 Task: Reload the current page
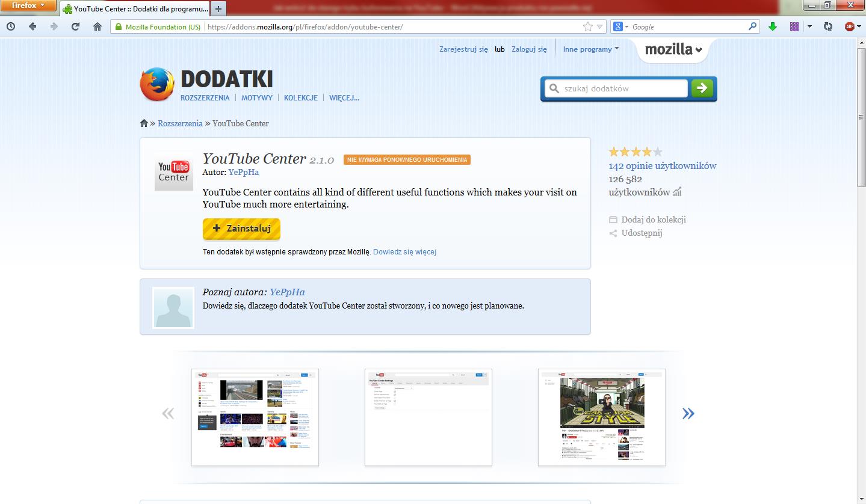(76, 26)
